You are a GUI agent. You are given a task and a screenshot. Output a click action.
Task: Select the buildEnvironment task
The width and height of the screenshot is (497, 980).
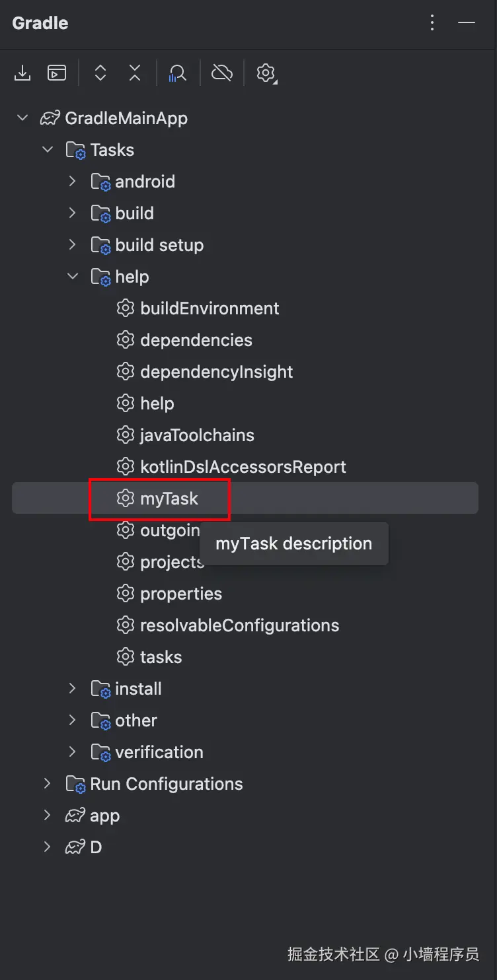[x=210, y=308]
